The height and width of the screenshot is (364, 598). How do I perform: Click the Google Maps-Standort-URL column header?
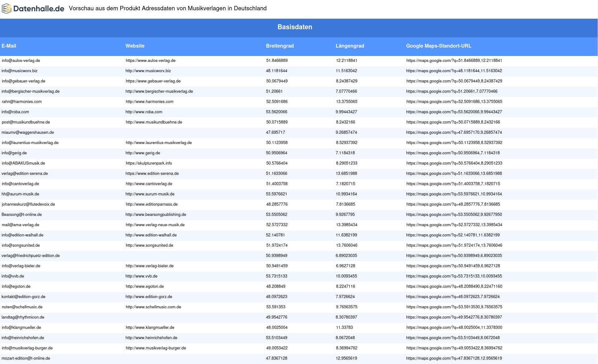(439, 46)
